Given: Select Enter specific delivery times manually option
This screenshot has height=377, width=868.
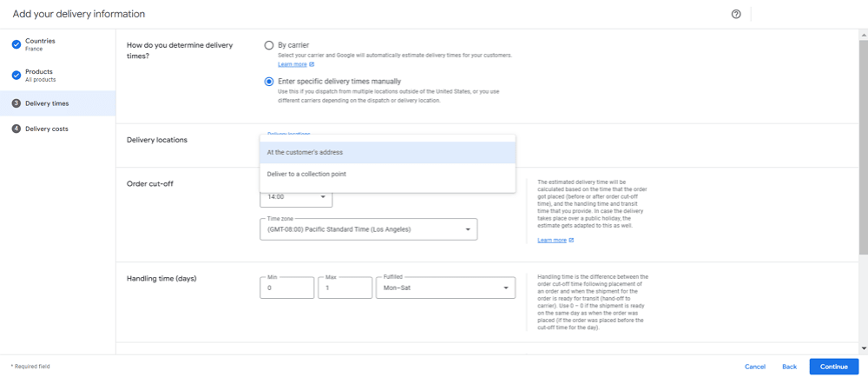Looking at the screenshot, I should coord(269,82).
